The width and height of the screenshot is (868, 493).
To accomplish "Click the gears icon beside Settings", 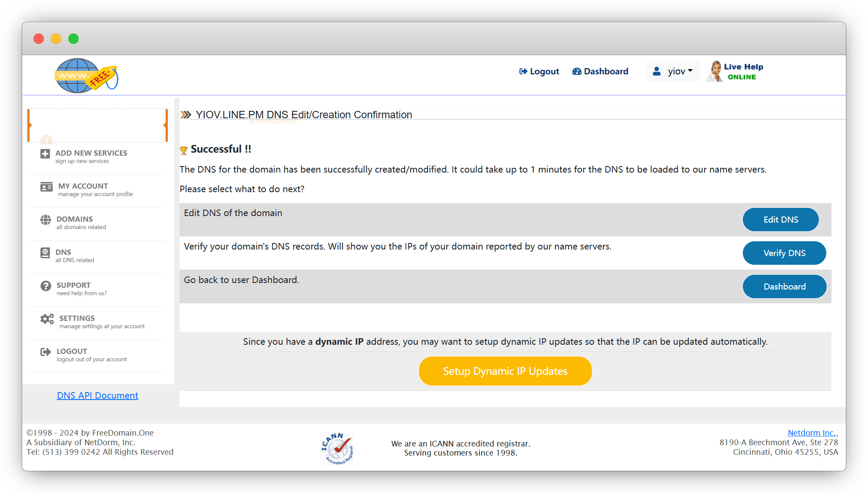I will pyautogui.click(x=47, y=319).
